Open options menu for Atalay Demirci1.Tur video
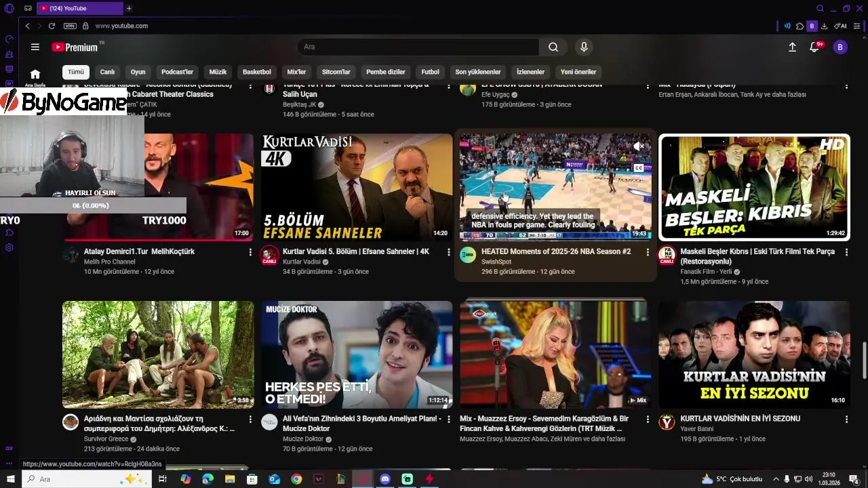Image resolution: width=868 pixels, height=488 pixels. pyautogui.click(x=250, y=252)
